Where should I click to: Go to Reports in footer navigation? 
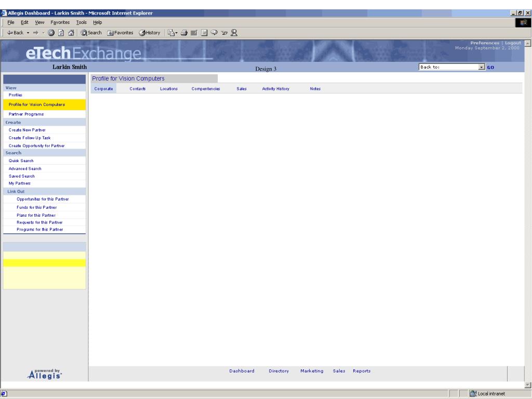pos(362,371)
